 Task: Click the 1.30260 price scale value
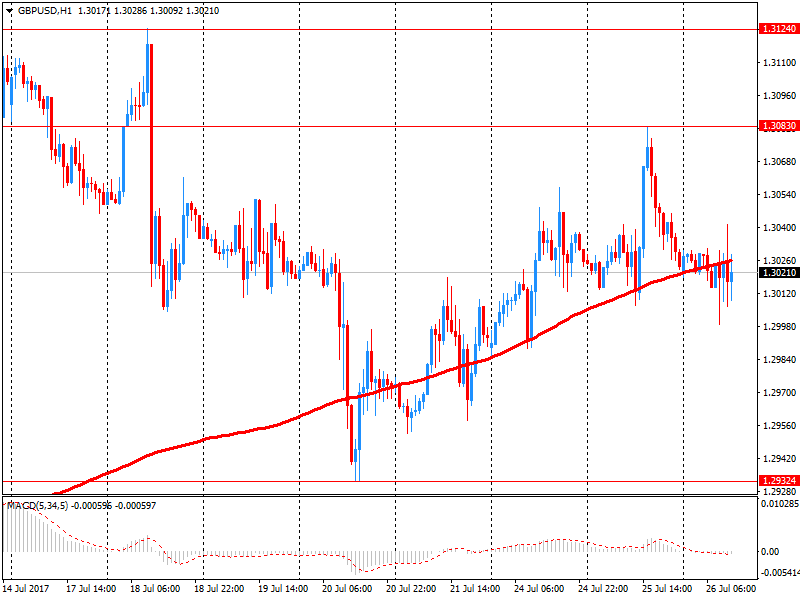(780, 261)
